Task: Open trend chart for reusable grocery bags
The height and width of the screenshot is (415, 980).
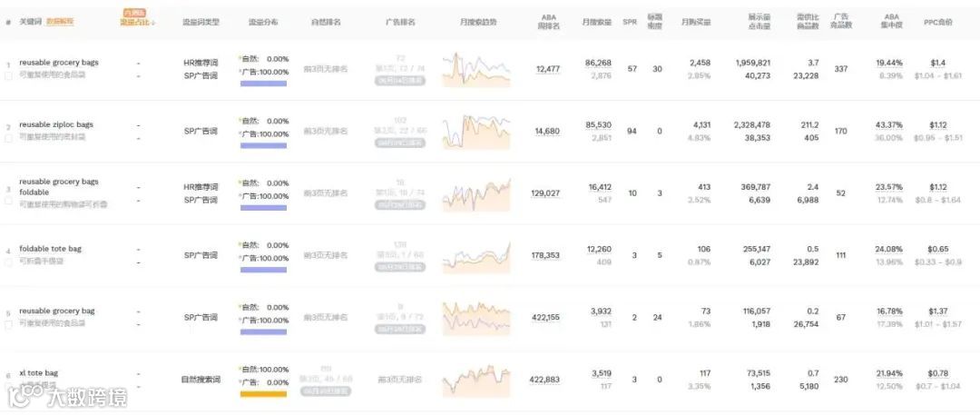Action: pyautogui.click(x=476, y=69)
